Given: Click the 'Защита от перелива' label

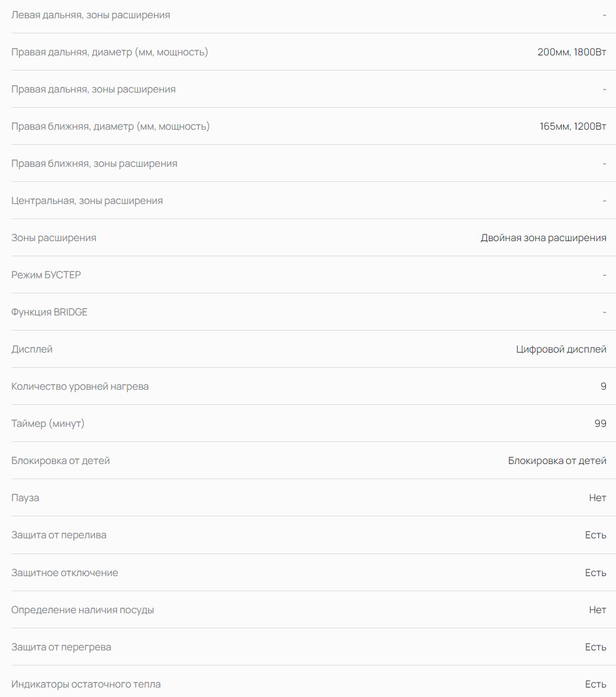Looking at the screenshot, I should (x=59, y=535).
